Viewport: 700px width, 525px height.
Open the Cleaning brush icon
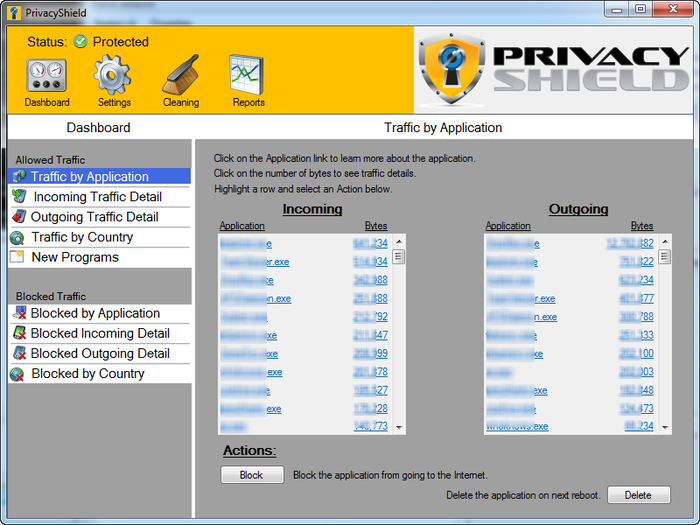pyautogui.click(x=180, y=75)
